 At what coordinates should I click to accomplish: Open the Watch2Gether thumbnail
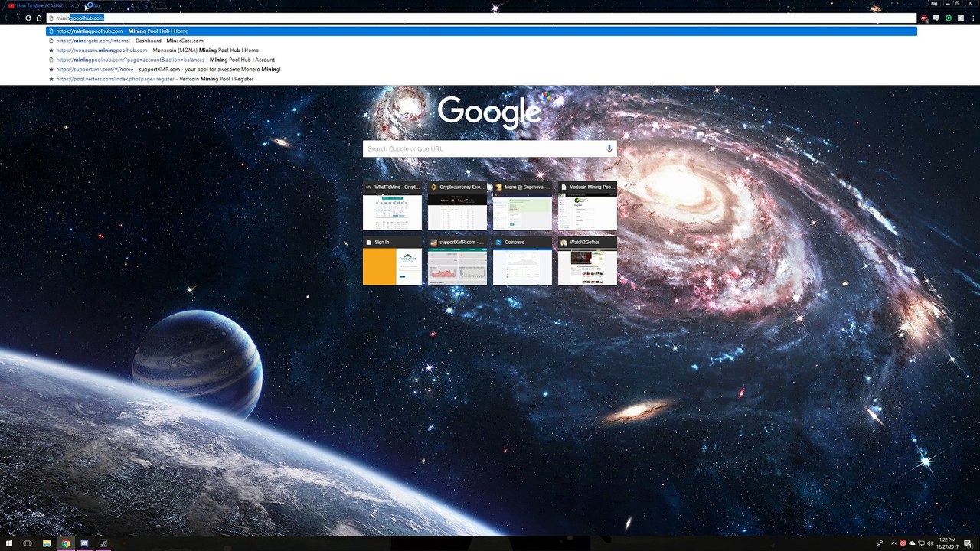pyautogui.click(x=587, y=261)
